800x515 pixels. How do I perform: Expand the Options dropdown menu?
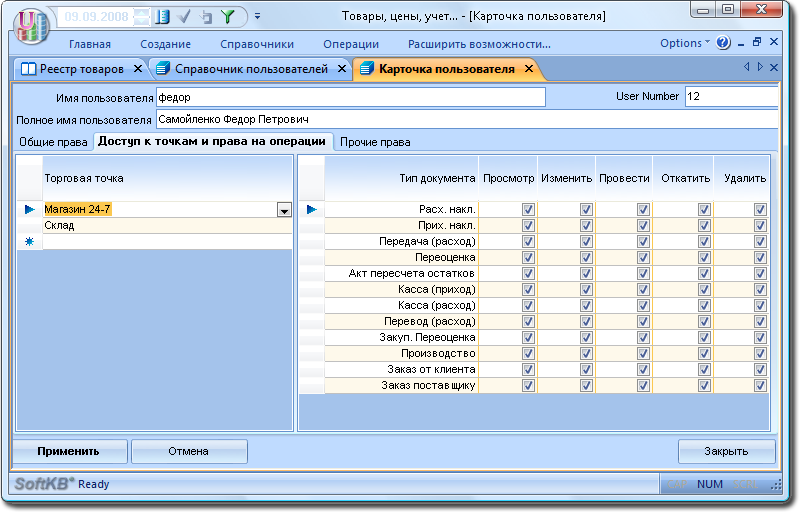(x=685, y=43)
